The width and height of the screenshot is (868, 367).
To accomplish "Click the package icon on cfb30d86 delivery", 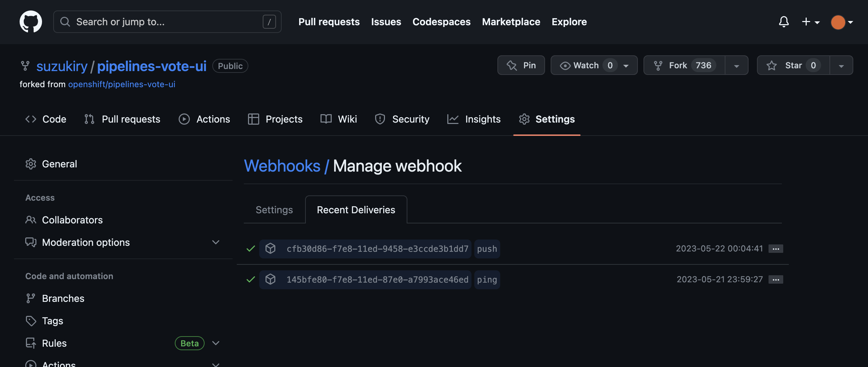I will (x=270, y=248).
